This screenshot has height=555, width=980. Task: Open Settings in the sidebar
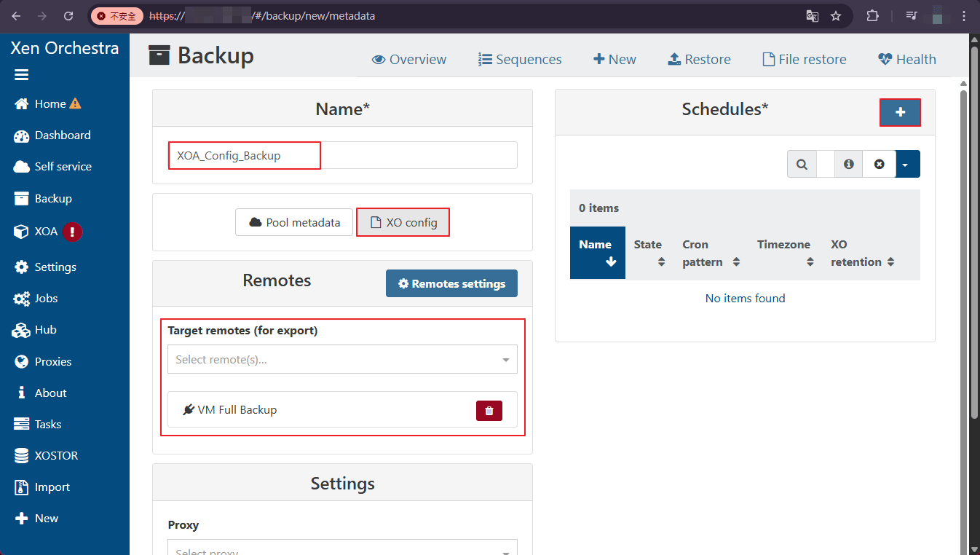(45, 267)
